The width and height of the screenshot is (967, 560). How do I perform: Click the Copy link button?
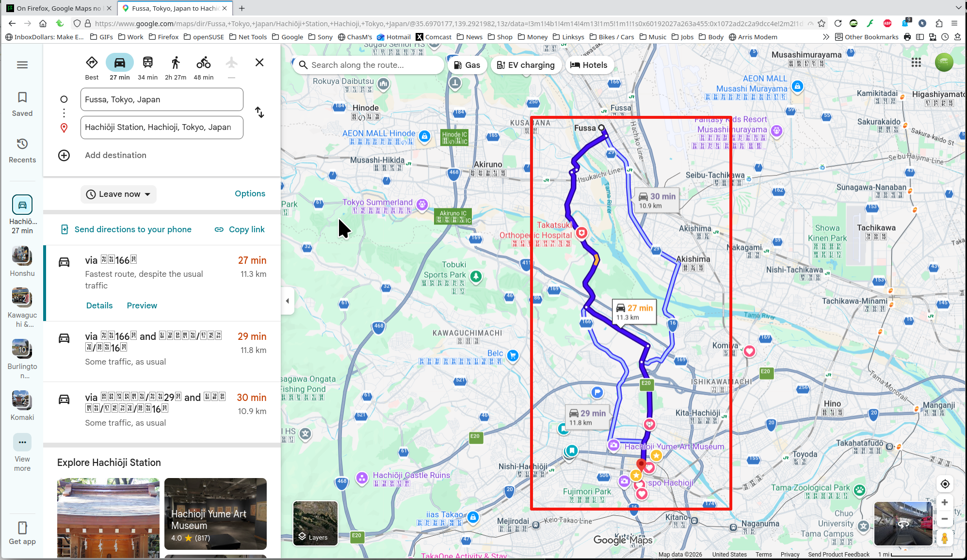point(240,229)
